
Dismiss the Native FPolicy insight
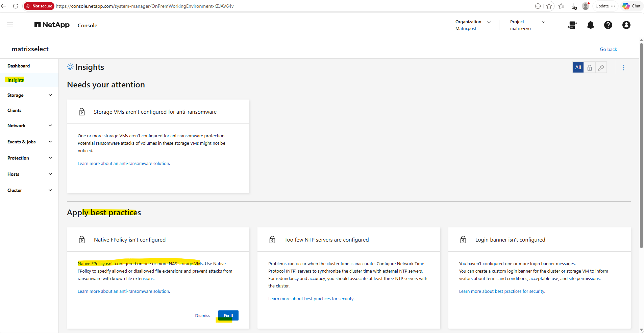203,315
